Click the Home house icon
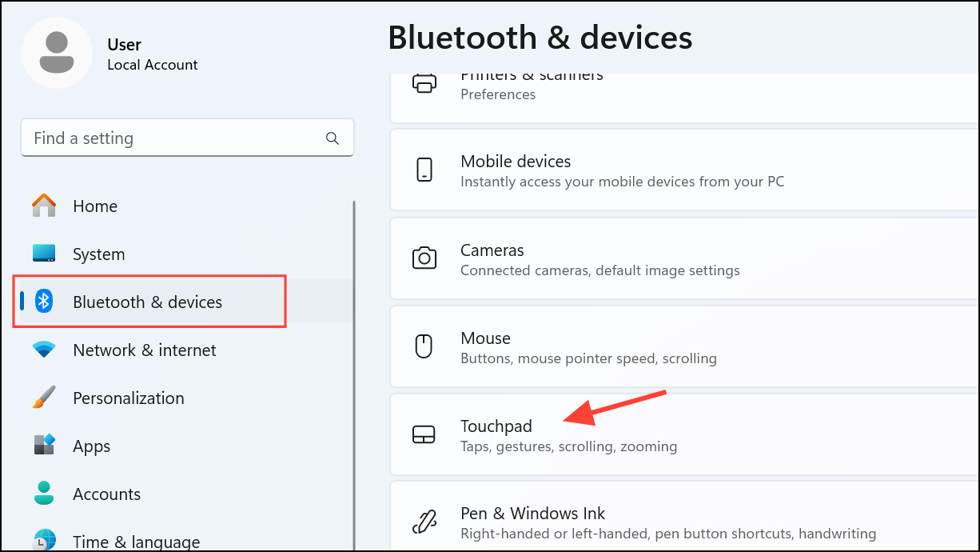The width and height of the screenshot is (980, 552). 44,206
